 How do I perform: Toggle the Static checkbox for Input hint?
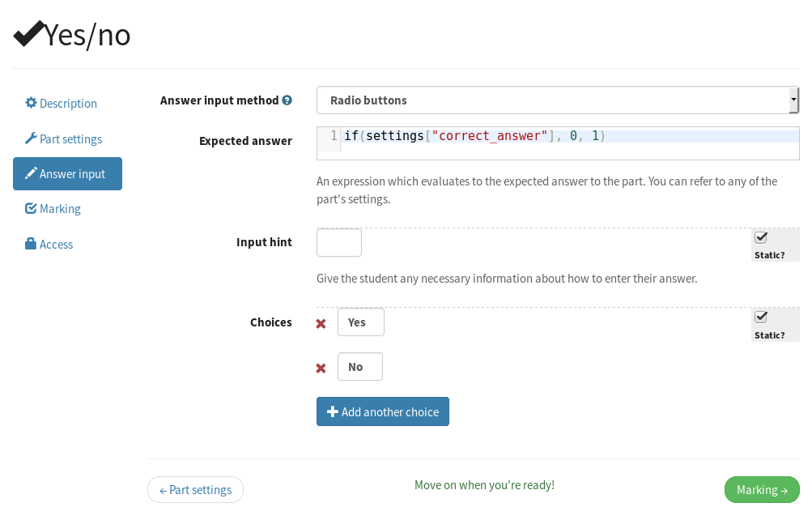[x=760, y=237]
